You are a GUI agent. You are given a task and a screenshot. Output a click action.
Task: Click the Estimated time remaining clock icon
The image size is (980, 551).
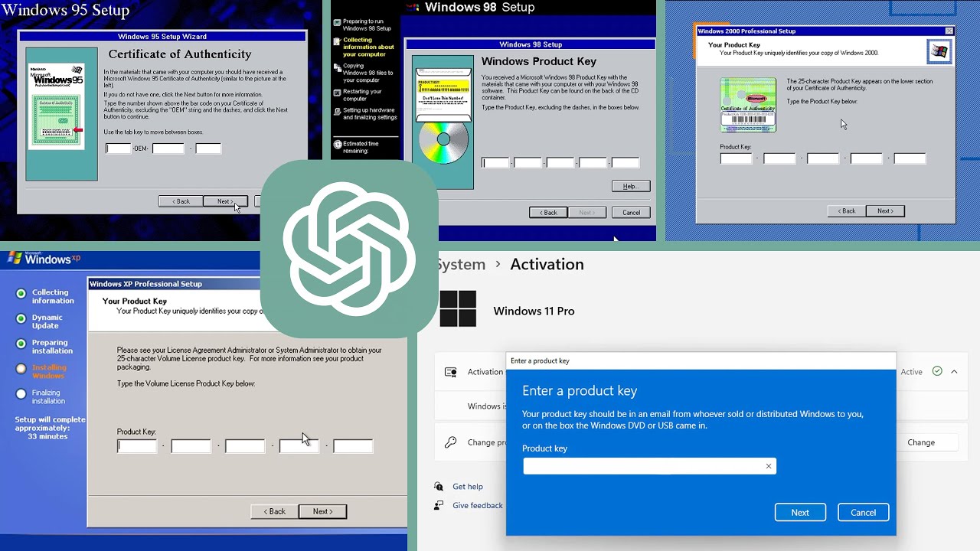(x=338, y=144)
